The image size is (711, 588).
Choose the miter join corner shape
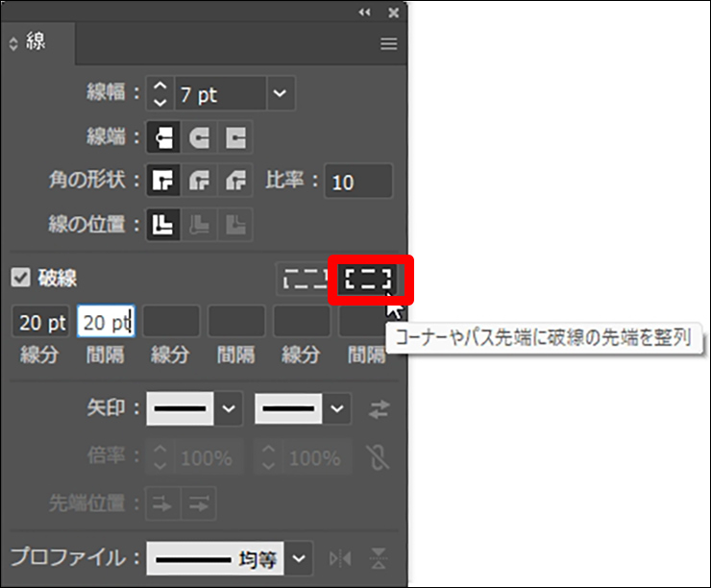pos(164,181)
